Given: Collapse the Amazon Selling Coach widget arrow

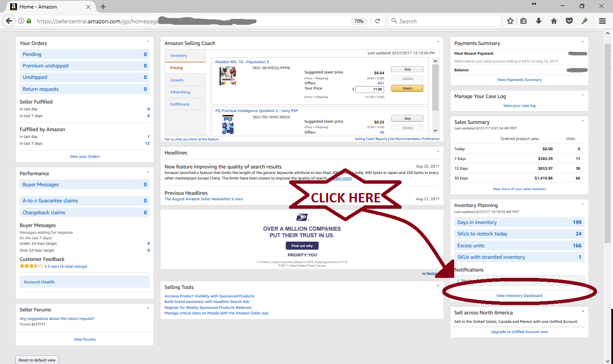Looking at the screenshot, I should (x=438, y=42).
